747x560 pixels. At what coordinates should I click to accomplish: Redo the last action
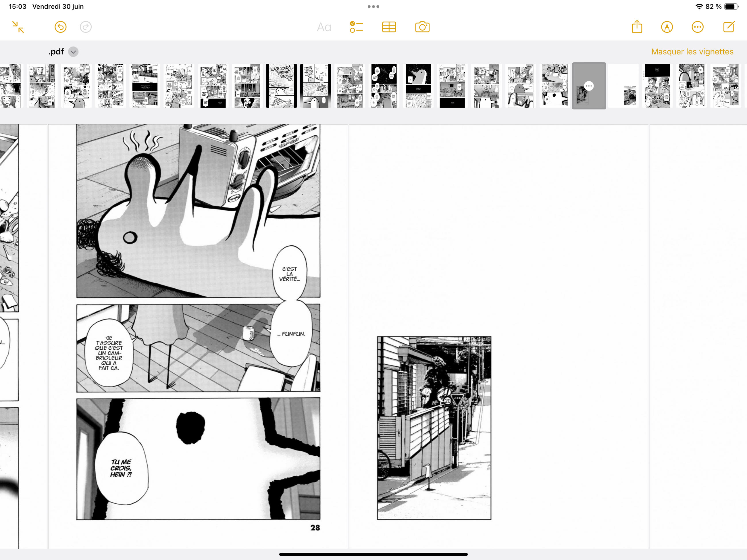click(x=85, y=27)
